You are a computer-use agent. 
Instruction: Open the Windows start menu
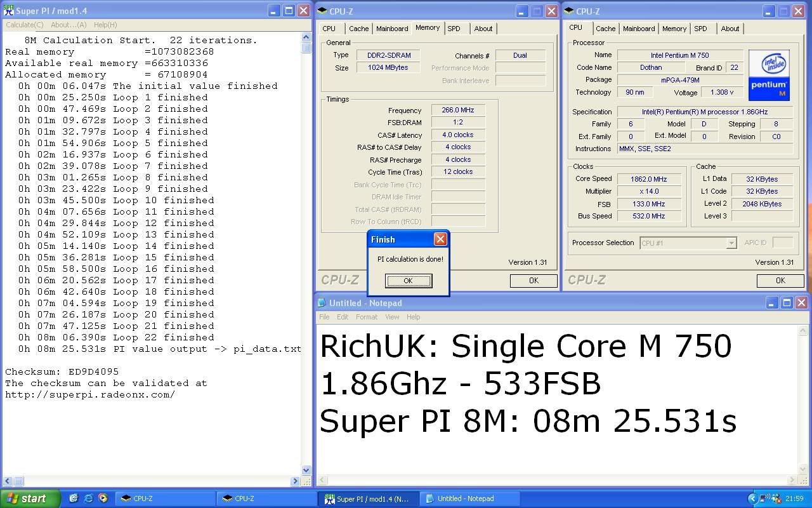[30, 498]
